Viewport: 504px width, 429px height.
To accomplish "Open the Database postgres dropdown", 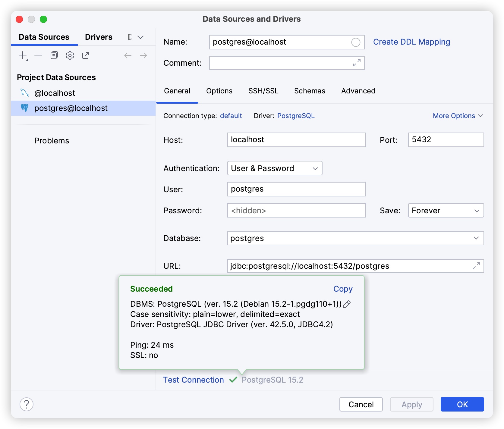I will (355, 238).
